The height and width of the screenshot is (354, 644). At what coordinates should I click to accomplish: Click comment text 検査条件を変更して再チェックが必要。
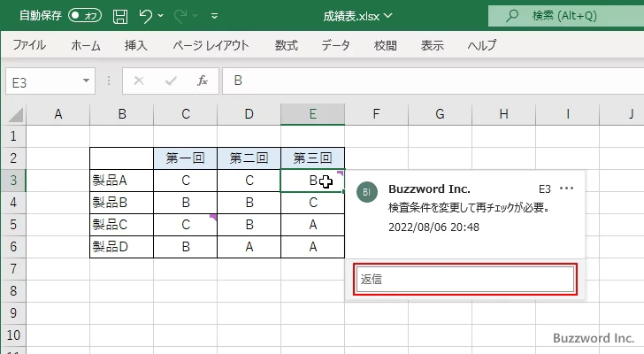pyautogui.click(x=469, y=208)
